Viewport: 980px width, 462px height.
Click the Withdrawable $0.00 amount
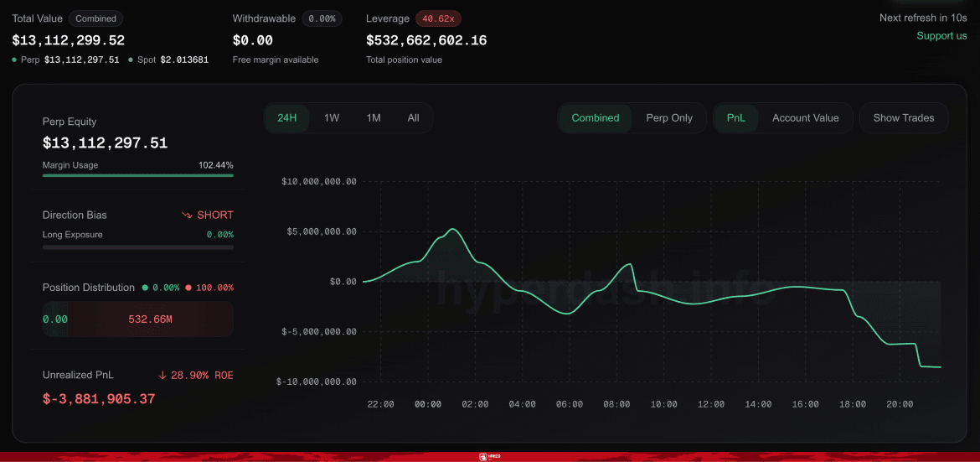[x=252, y=41]
